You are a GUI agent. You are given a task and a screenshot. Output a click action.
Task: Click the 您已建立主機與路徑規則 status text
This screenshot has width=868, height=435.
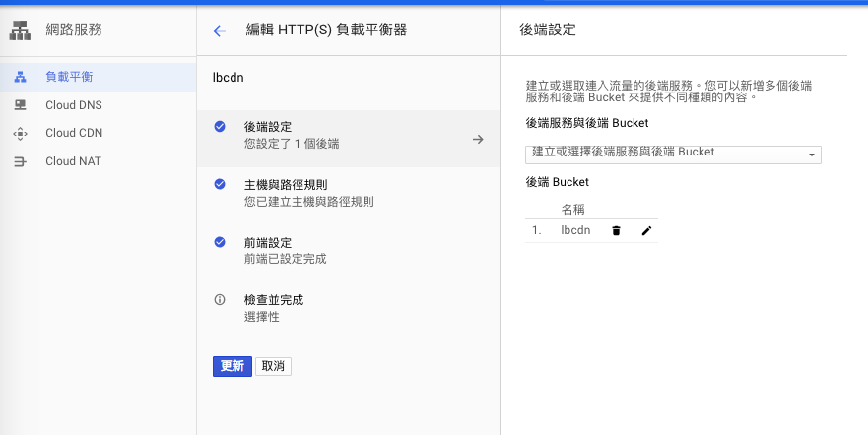(309, 202)
